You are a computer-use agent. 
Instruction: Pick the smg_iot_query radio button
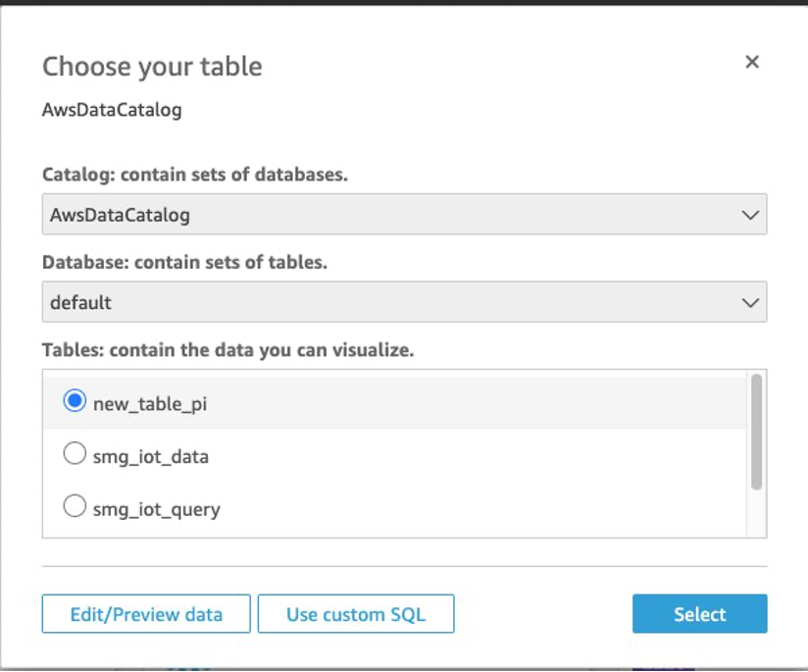[x=75, y=508]
